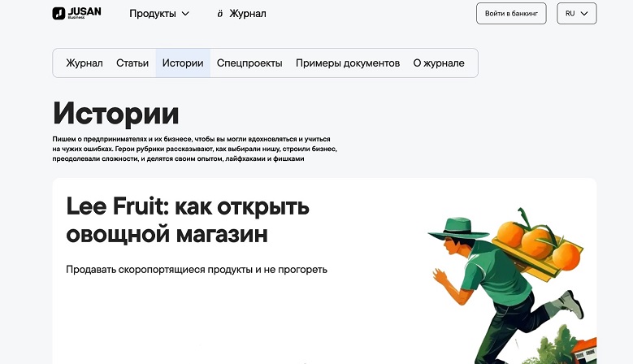Click the Jusan Business logo
The image size is (633, 364).
[76, 13]
